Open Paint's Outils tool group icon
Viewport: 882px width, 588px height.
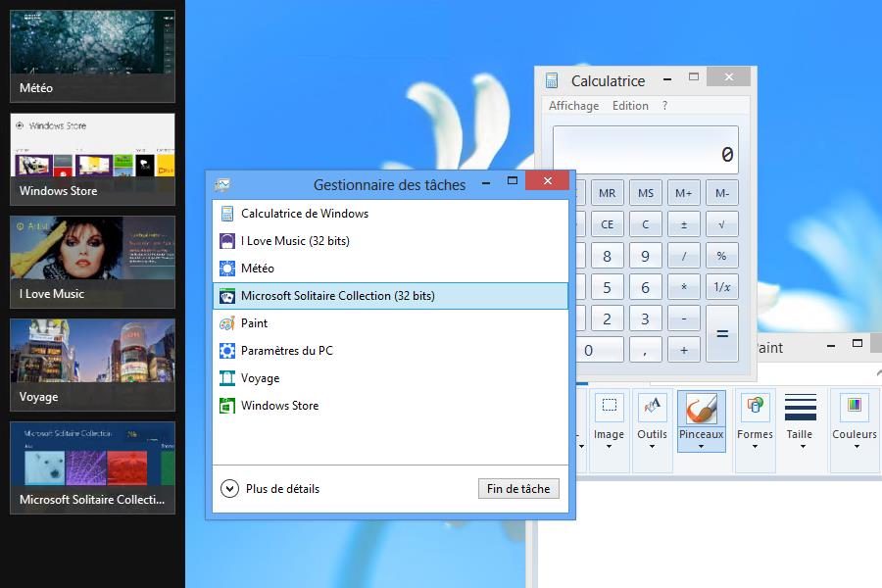click(x=652, y=405)
